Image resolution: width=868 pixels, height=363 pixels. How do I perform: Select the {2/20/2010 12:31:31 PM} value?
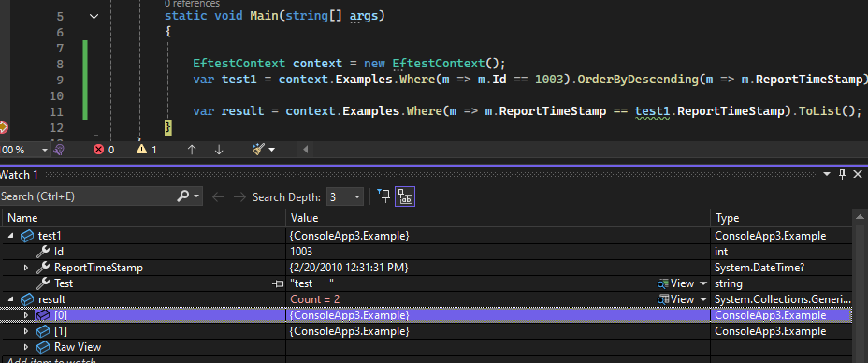(349, 268)
